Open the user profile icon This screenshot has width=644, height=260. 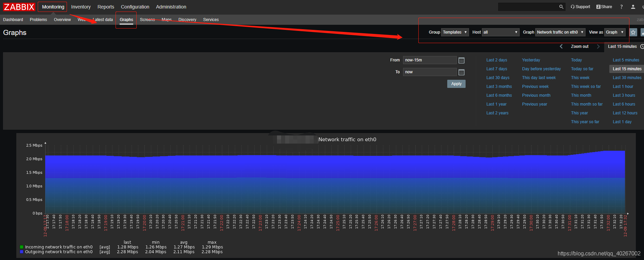click(x=633, y=7)
